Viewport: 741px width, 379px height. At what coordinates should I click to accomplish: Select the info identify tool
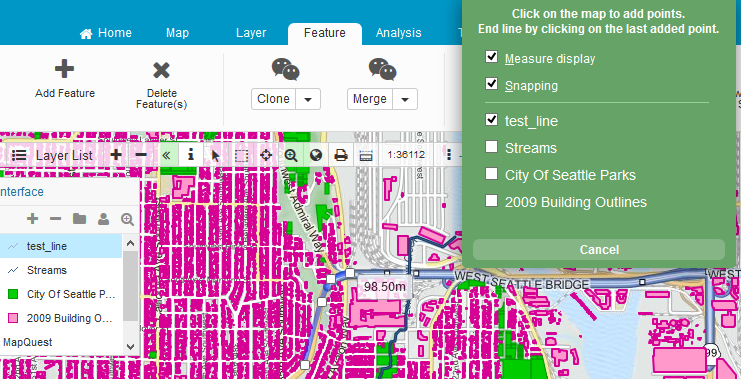(x=191, y=155)
